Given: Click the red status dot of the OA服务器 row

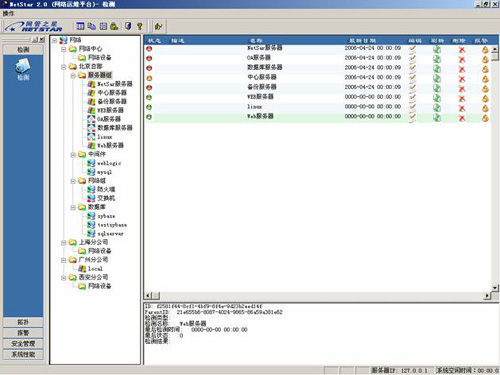Looking at the screenshot, I should [149, 58].
